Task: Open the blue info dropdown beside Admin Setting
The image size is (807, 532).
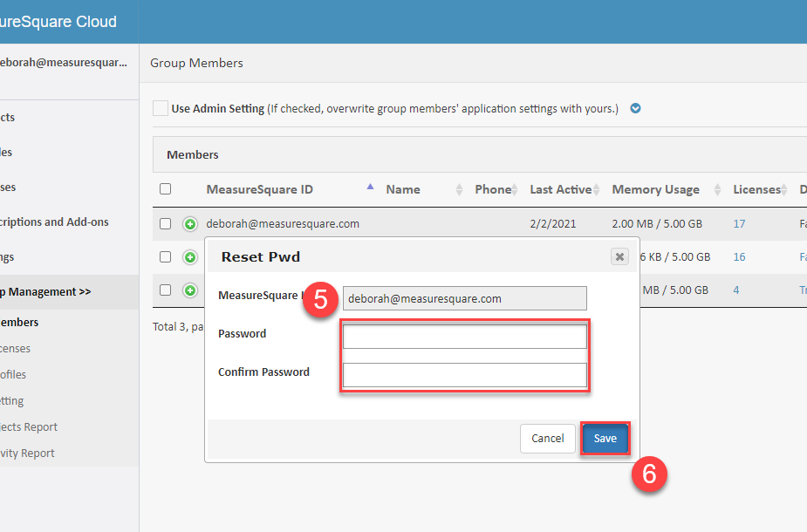Action: click(636, 108)
